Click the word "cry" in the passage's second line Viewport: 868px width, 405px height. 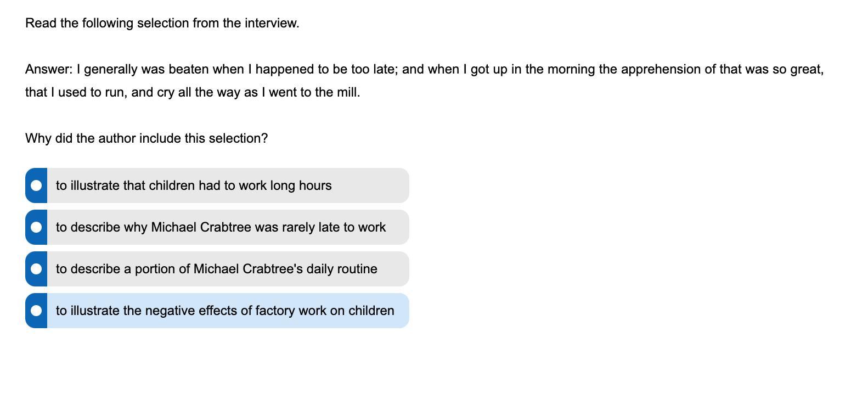(165, 92)
